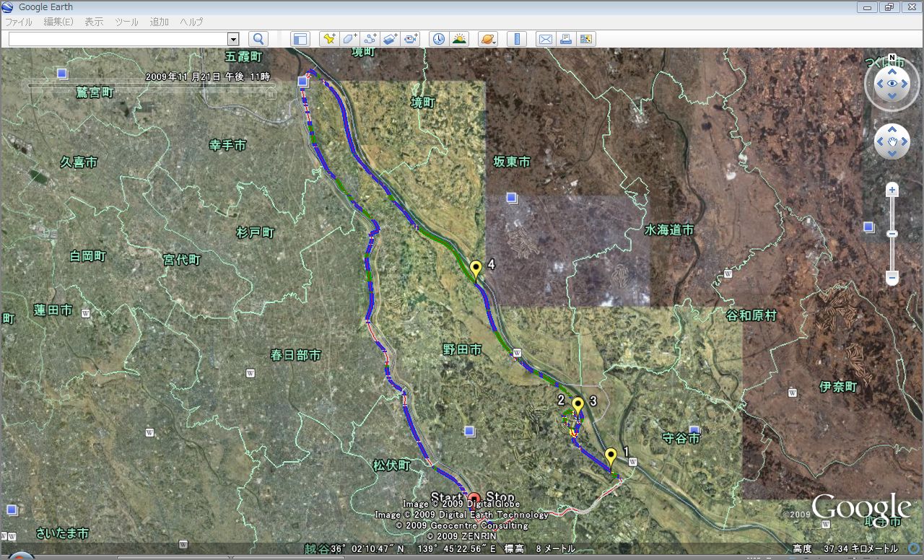
Task: Move down with the pan joystick arrow
Action: click(x=893, y=153)
